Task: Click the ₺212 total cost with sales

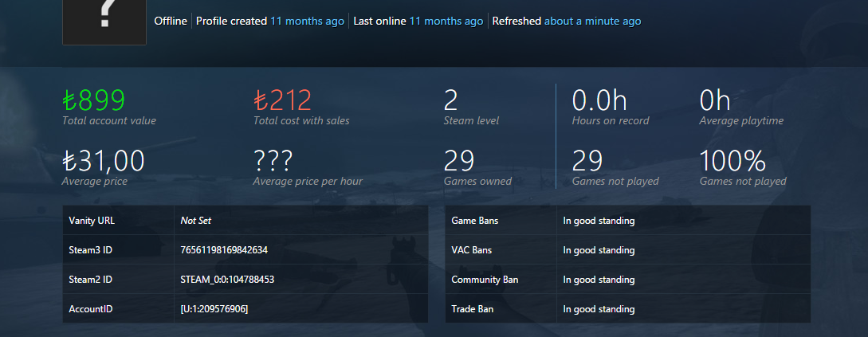Action: click(282, 100)
